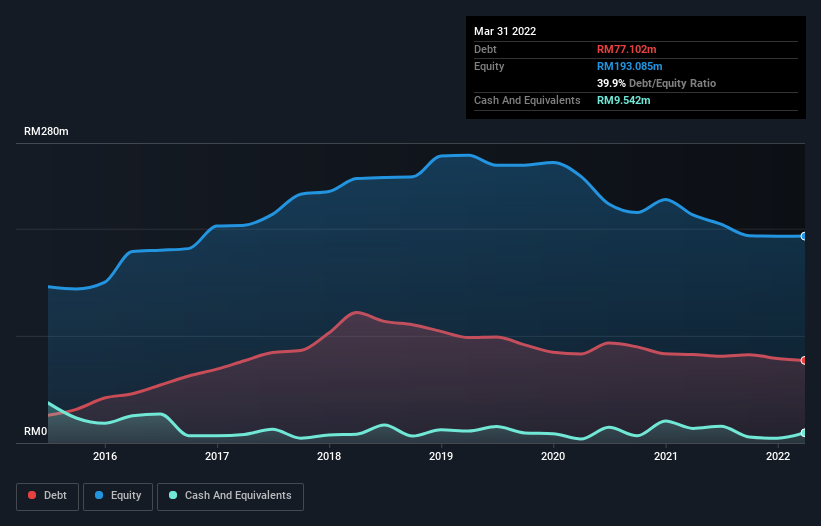Screen dimensions: 821x526
Task: Click the 39.9% Debt/Equity Ratio text
Action: pos(656,83)
